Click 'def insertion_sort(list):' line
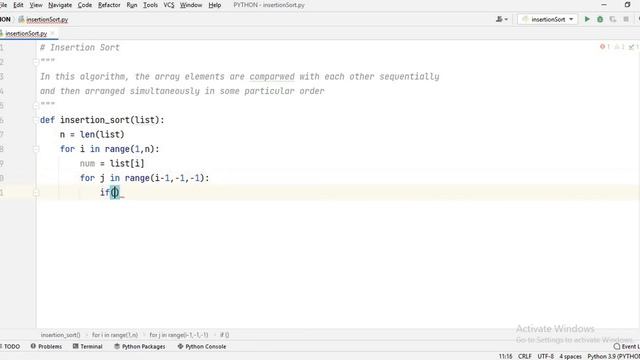The image size is (640, 360). tap(102, 120)
